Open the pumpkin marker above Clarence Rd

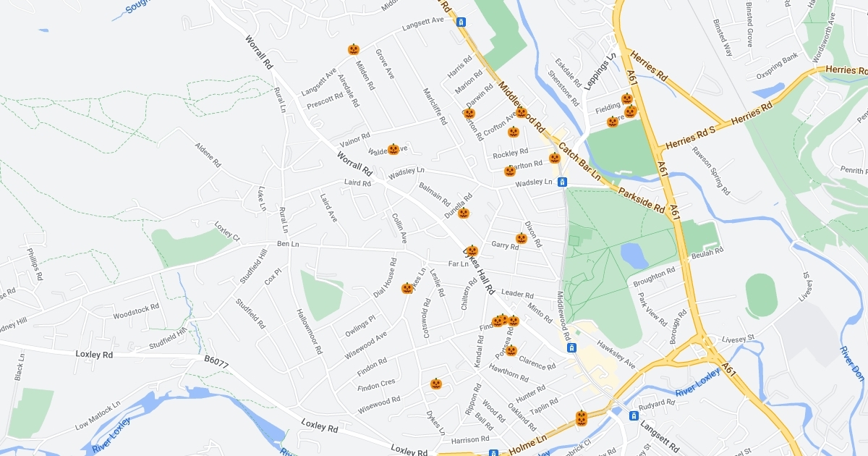point(511,350)
